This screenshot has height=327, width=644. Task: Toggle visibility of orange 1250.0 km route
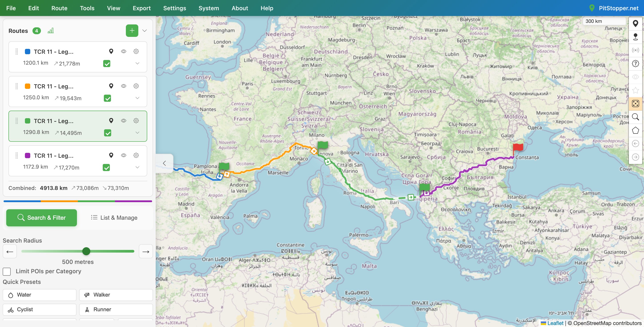click(123, 86)
